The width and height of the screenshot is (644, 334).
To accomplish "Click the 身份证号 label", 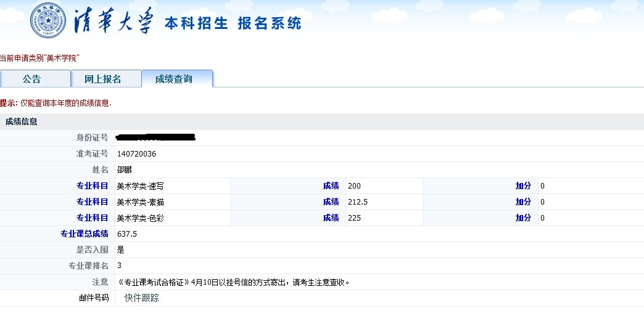I will click(x=92, y=138).
